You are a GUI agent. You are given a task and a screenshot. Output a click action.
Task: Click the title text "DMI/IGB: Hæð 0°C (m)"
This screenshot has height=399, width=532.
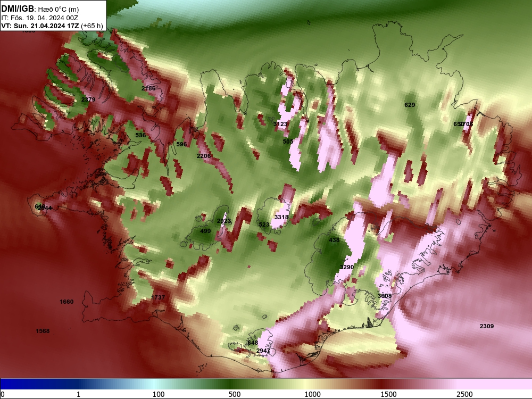pos(40,9)
